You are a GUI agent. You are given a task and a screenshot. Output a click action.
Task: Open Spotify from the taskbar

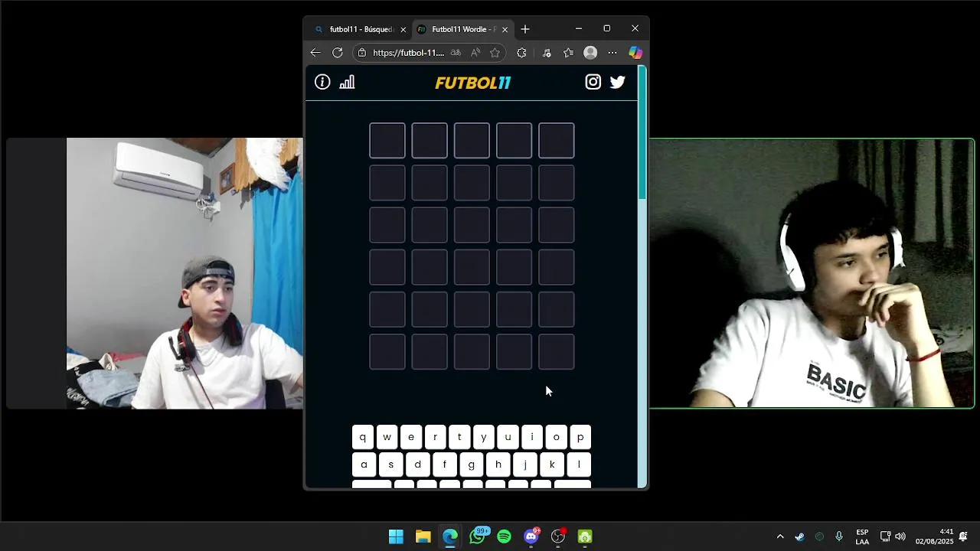pyautogui.click(x=504, y=536)
